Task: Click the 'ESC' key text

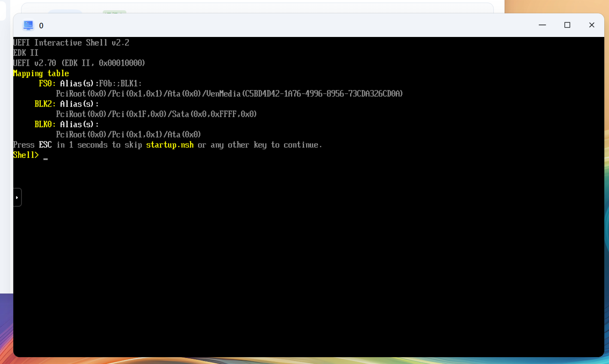Action: click(x=46, y=145)
